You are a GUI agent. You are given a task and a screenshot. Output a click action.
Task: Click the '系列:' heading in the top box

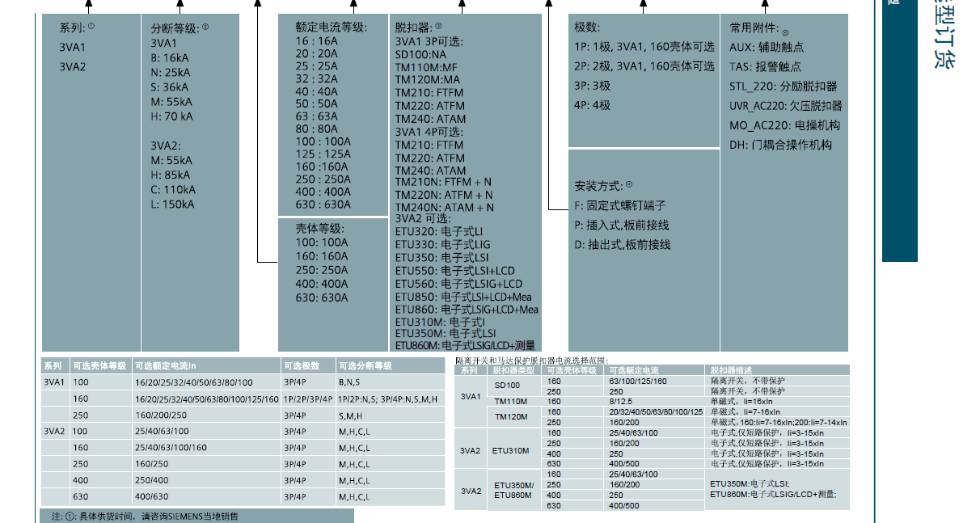click(x=73, y=27)
